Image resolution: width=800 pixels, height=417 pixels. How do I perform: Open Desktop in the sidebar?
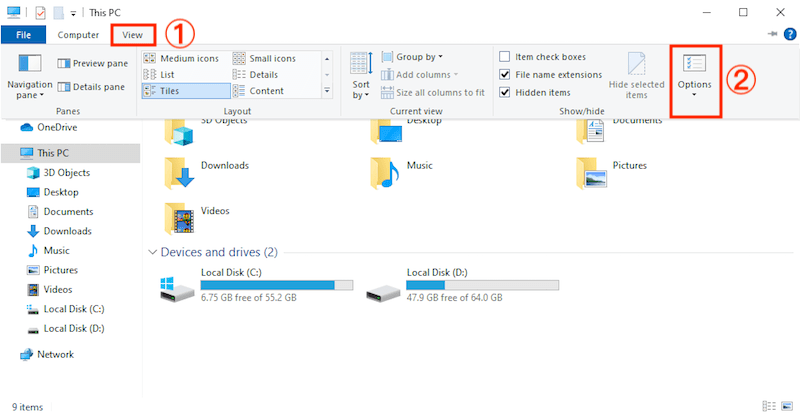point(52,192)
